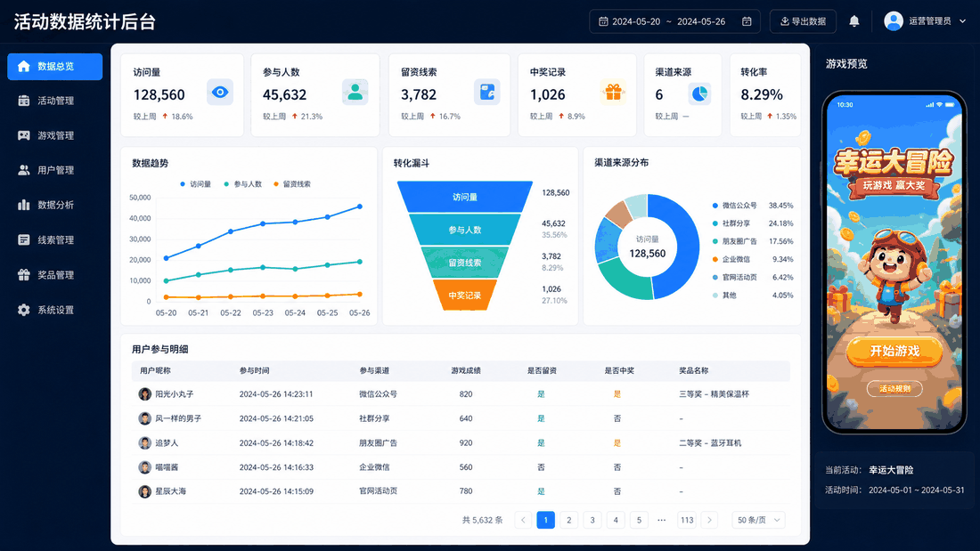Image resolution: width=980 pixels, height=551 pixels.
Task: Click the 企业微信 channel cell of 喵喵酱
Action: point(374,467)
